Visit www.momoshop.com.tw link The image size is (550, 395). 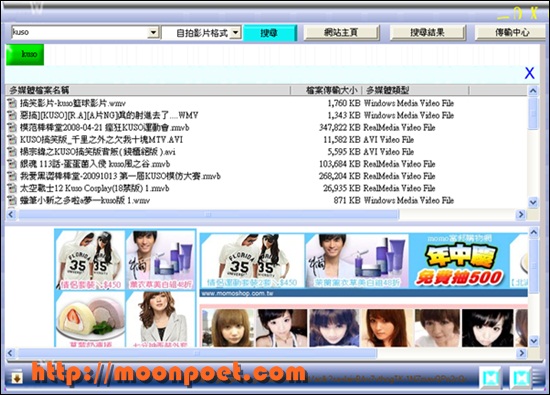237,293
